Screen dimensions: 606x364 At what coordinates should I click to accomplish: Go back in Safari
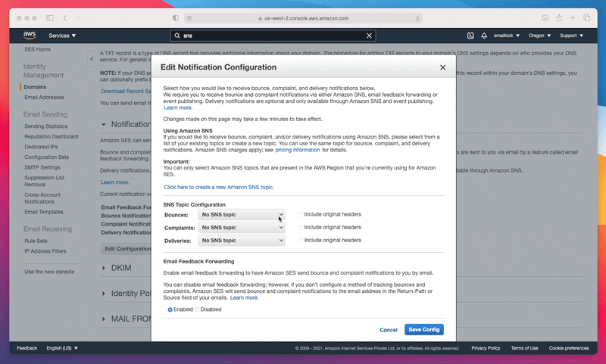[x=65, y=17]
